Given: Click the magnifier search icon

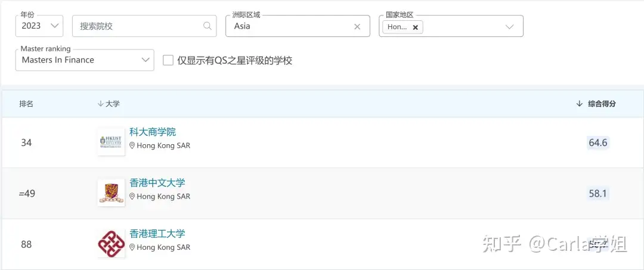Looking at the screenshot, I should click(208, 26).
